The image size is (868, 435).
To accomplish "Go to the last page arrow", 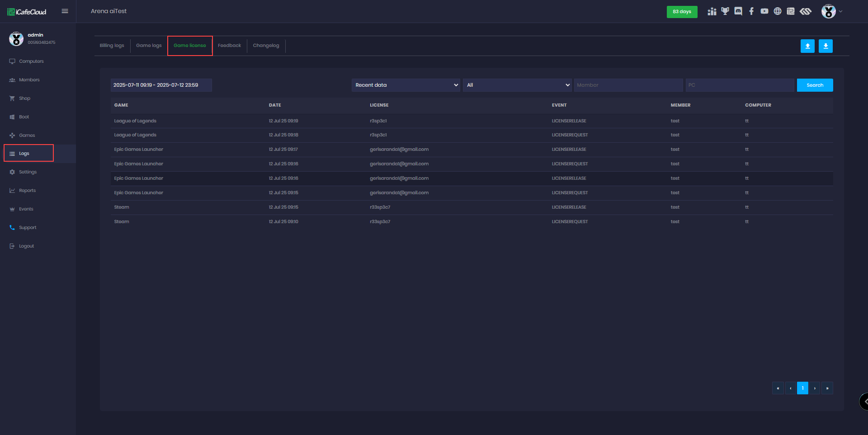I will 827,388.
